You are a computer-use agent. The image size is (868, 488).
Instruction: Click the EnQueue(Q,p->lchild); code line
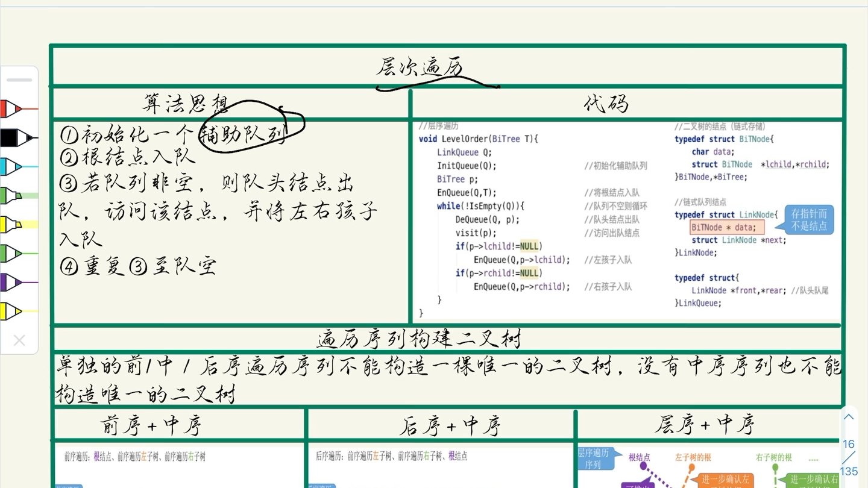[521, 260]
